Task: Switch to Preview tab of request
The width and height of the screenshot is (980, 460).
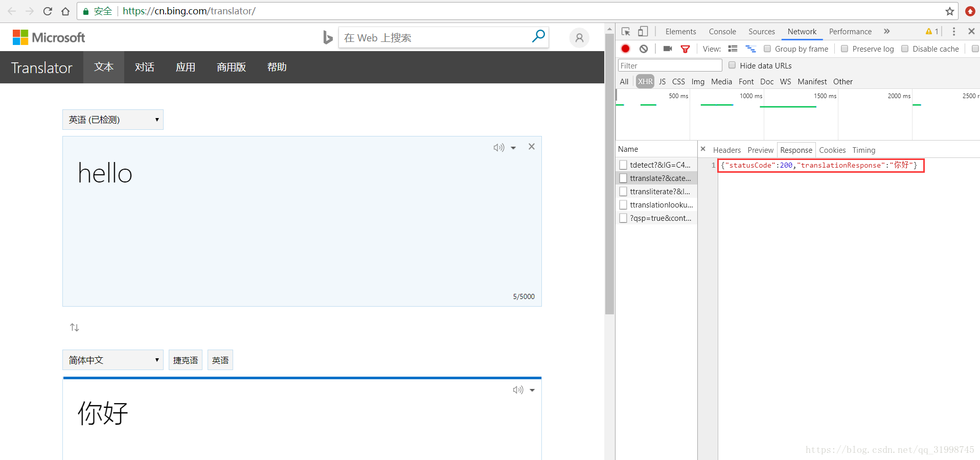Action: (761, 150)
